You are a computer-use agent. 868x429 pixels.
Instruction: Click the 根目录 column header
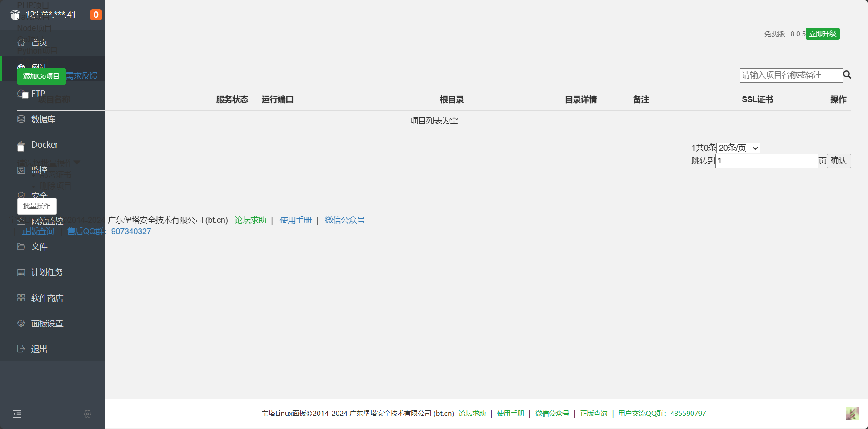click(x=452, y=99)
